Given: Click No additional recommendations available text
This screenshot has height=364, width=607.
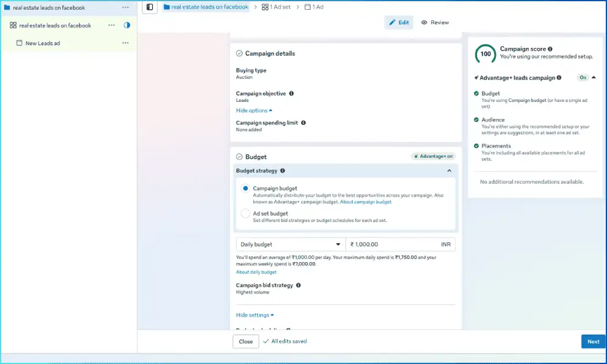Looking at the screenshot, I should point(532,182).
